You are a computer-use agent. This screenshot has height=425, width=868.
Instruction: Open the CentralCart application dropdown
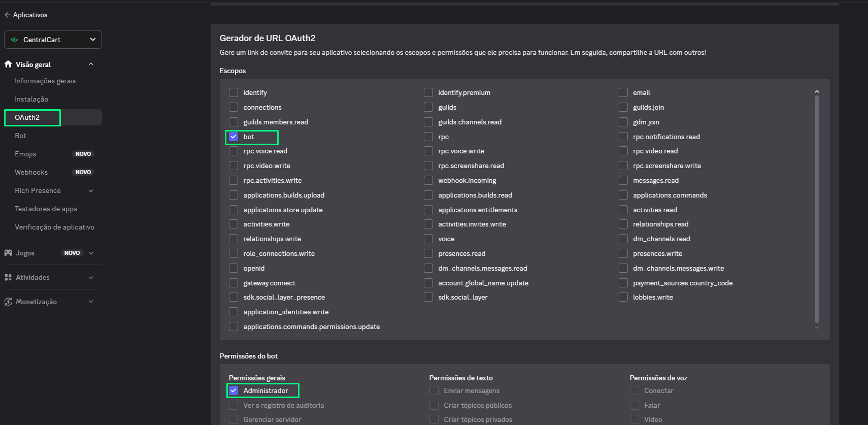pyautogui.click(x=53, y=40)
